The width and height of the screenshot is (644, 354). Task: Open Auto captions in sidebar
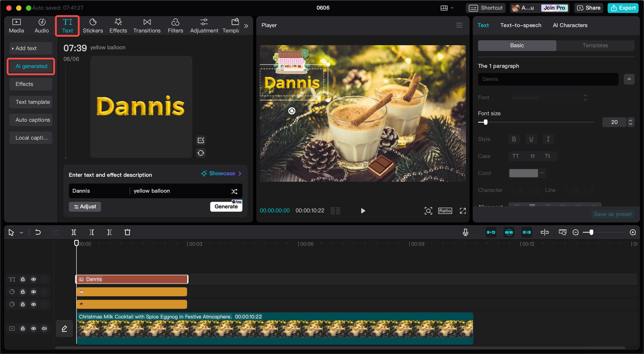point(31,120)
